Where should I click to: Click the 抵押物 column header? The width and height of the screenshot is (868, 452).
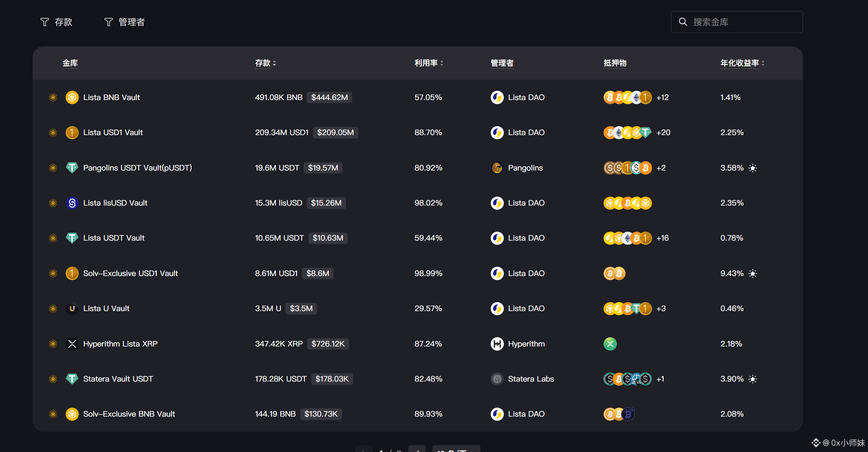[615, 63]
